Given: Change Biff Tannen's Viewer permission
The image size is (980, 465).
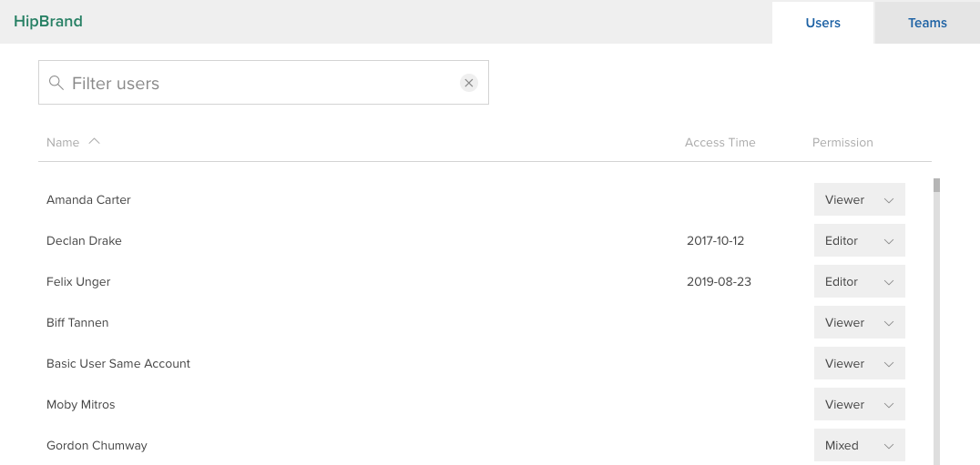Looking at the screenshot, I should [x=860, y=323].
